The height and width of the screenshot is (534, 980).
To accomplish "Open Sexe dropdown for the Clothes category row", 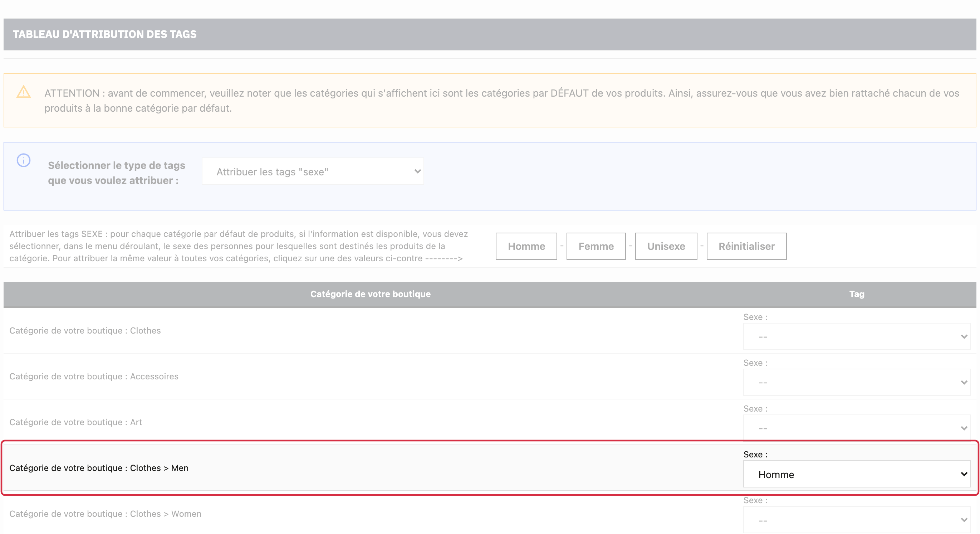I will pos(857,336).
